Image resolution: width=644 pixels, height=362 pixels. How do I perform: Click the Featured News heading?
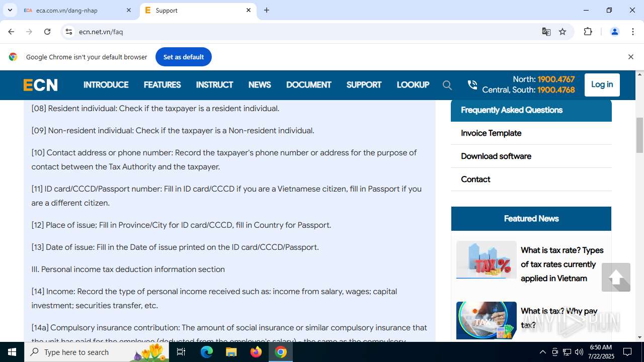coord(531,219)
